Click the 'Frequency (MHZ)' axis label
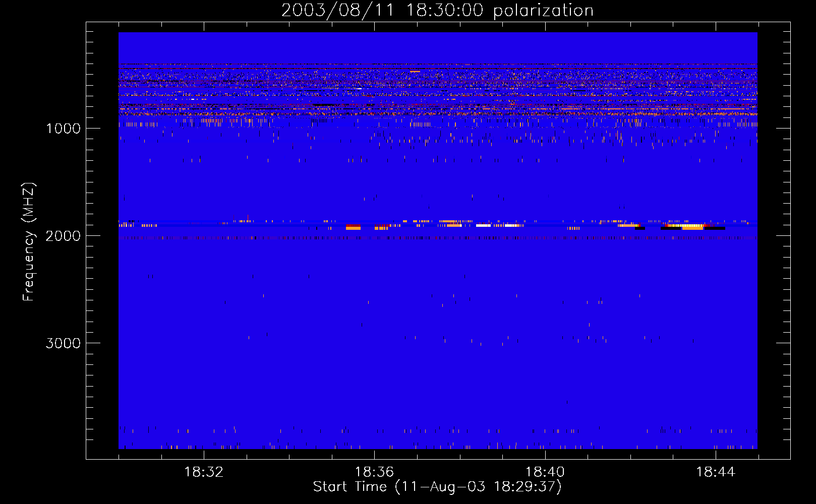This screenshot has height=504, width=816. coord(29,242)
